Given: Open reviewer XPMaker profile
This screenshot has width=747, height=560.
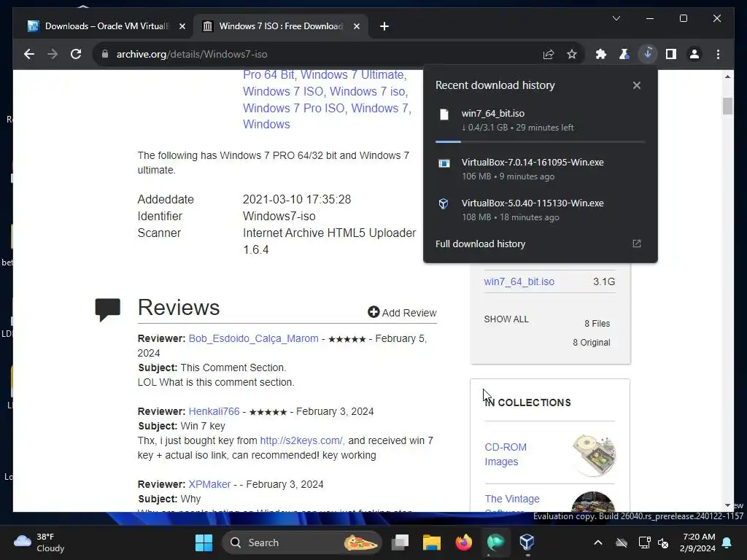Looking at the screenshot, I should [209, 484].
